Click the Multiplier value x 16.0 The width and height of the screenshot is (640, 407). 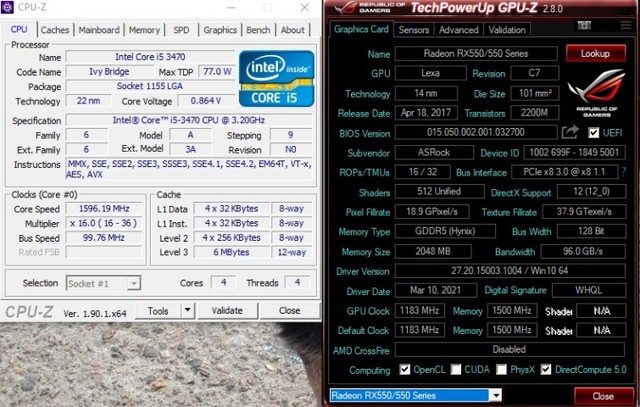(x=104, y=223)
